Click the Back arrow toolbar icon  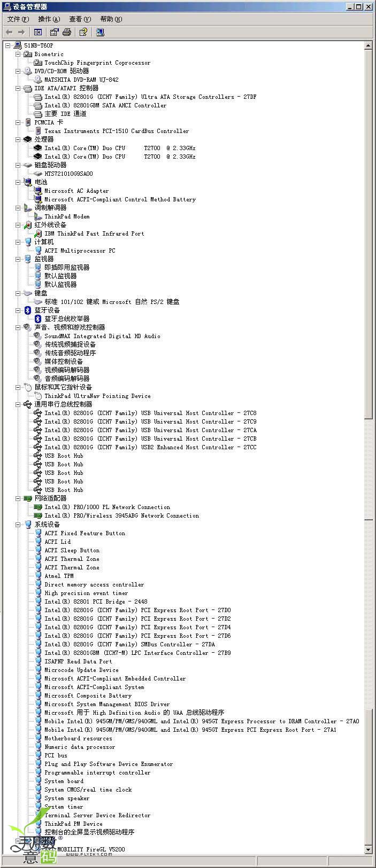click(9, 33)
